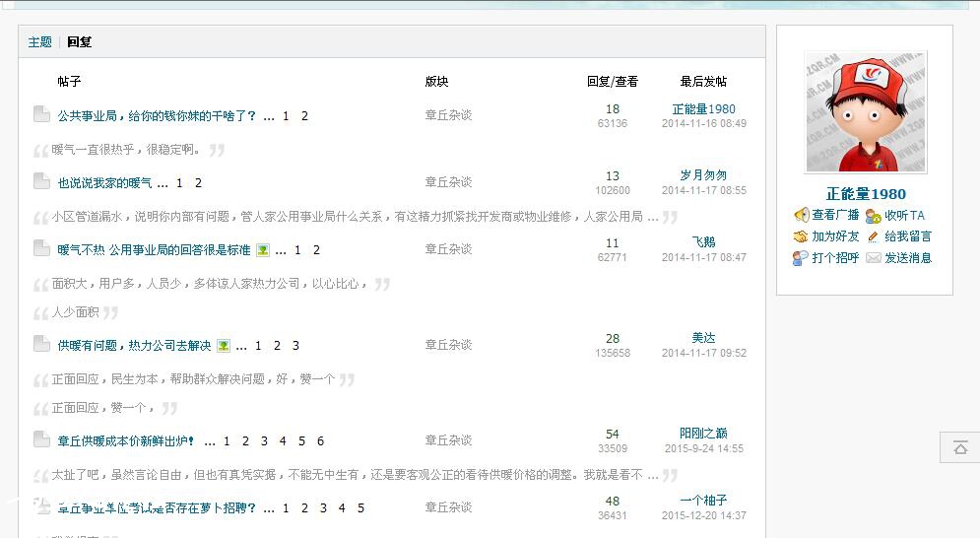Click document icon beside 章丘供暖成本价 thread
Image resolution: width=980 pixels, height=538 pixels.
[x=42, y=439]
